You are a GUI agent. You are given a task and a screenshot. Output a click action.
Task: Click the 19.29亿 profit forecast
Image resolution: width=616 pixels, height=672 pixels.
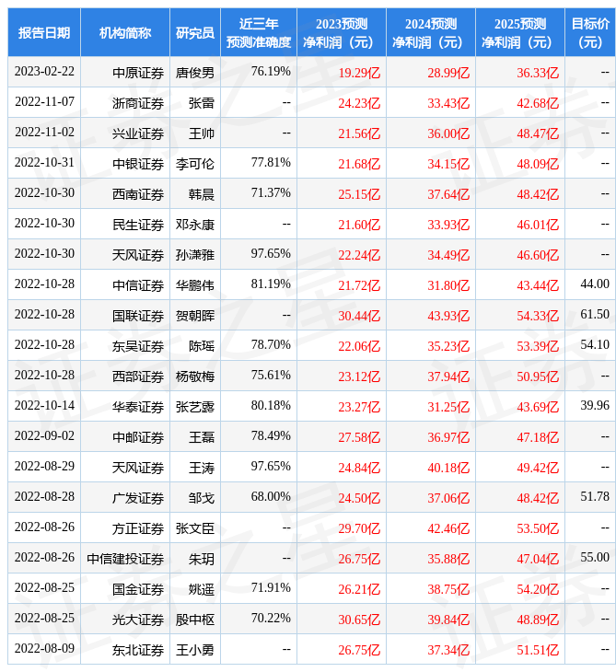(x=359, y=73)
